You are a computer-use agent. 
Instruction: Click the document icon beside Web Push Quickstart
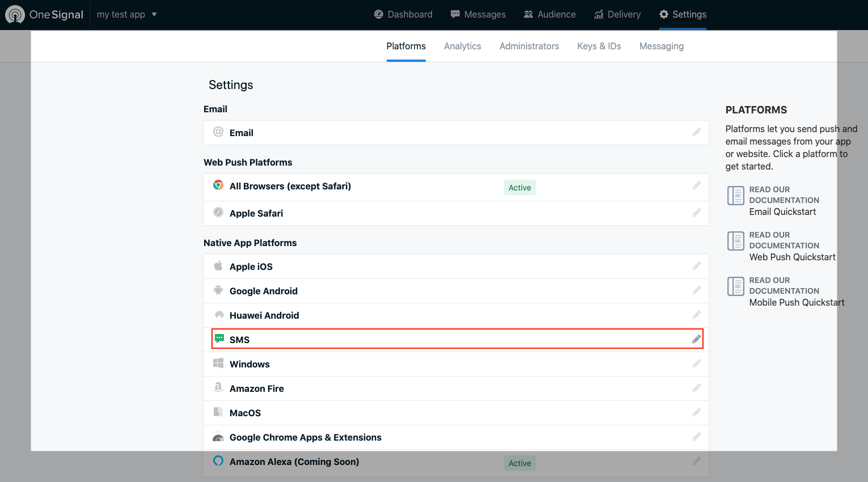[x=736, y=241]
